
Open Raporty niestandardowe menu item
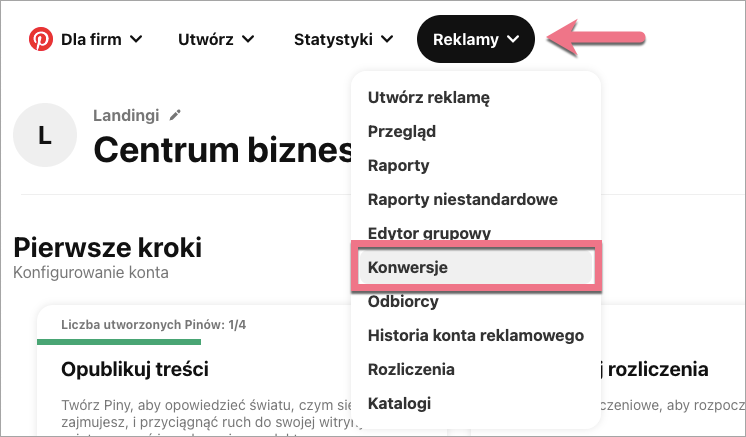(x=462, y=199)
